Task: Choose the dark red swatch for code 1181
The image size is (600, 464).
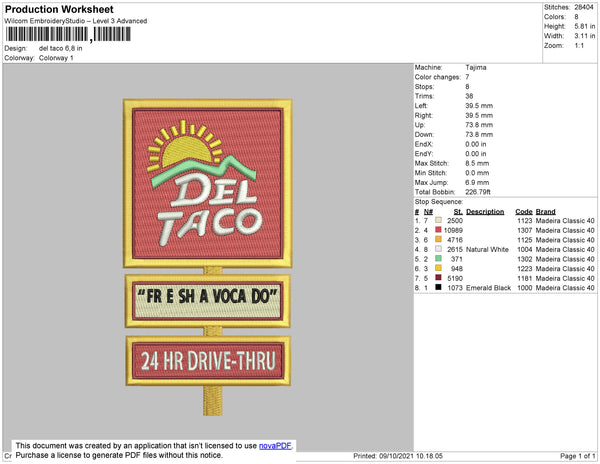Action: [x=439, y=278]
